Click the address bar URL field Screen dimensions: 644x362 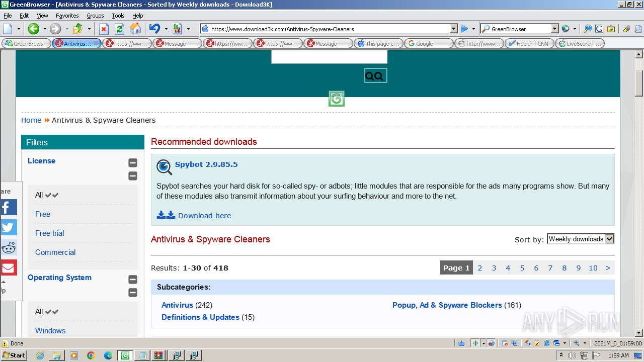coord(330,29)
